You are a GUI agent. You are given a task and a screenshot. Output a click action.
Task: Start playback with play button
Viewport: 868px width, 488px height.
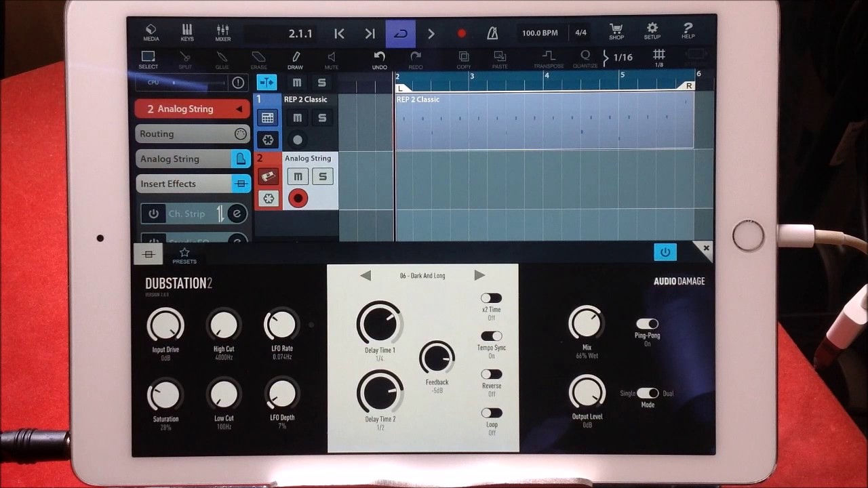431,33
